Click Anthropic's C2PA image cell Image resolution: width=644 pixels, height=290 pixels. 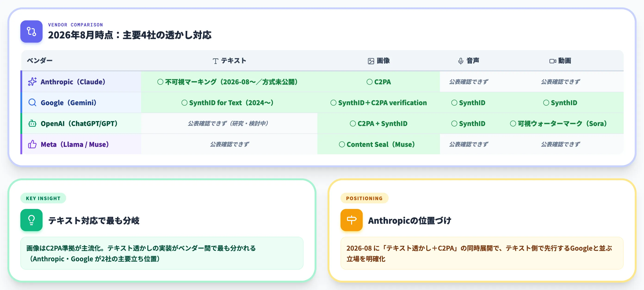[379, 82]
